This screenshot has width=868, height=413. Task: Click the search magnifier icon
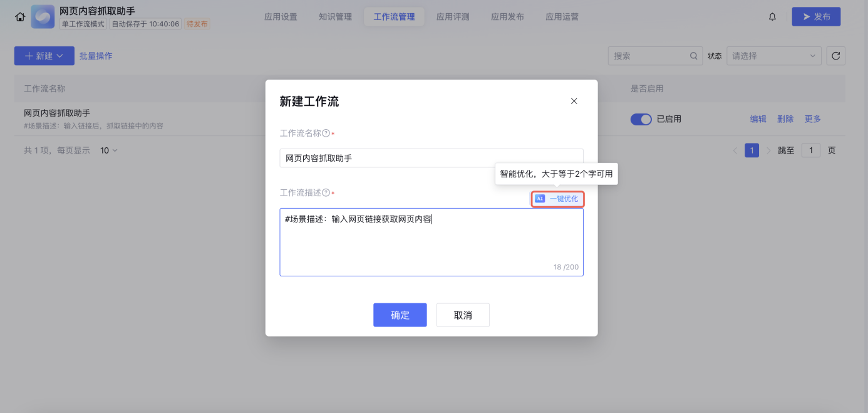click(694, 56)
